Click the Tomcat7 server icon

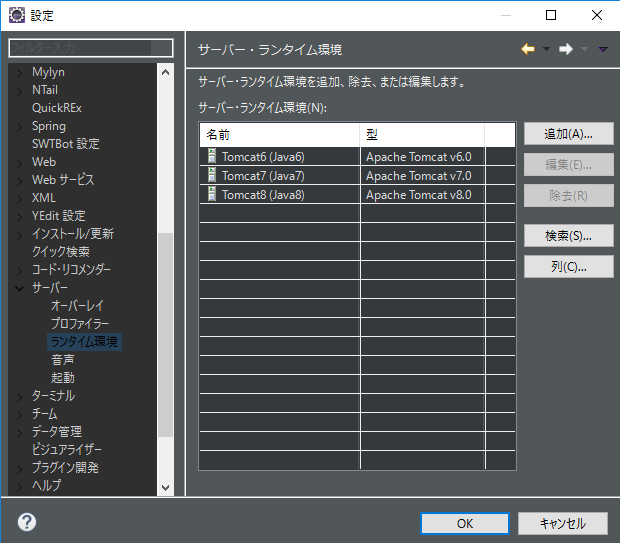[212, 175]
